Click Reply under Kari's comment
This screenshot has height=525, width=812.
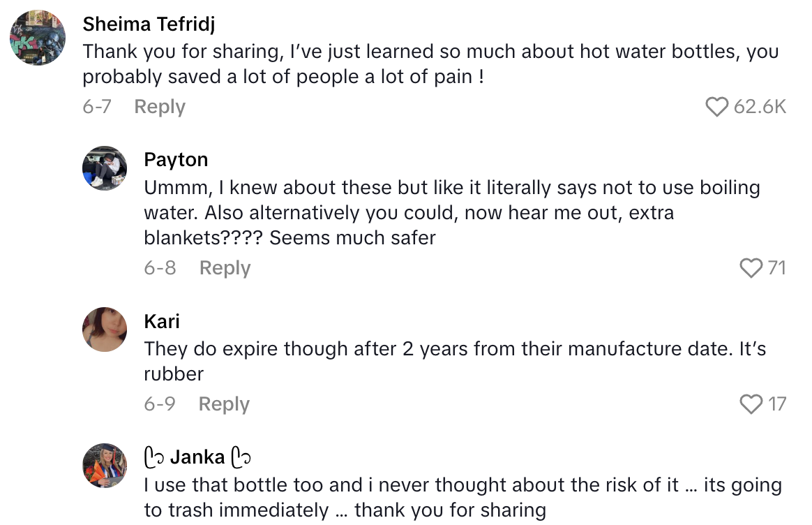tap(223, 404)
